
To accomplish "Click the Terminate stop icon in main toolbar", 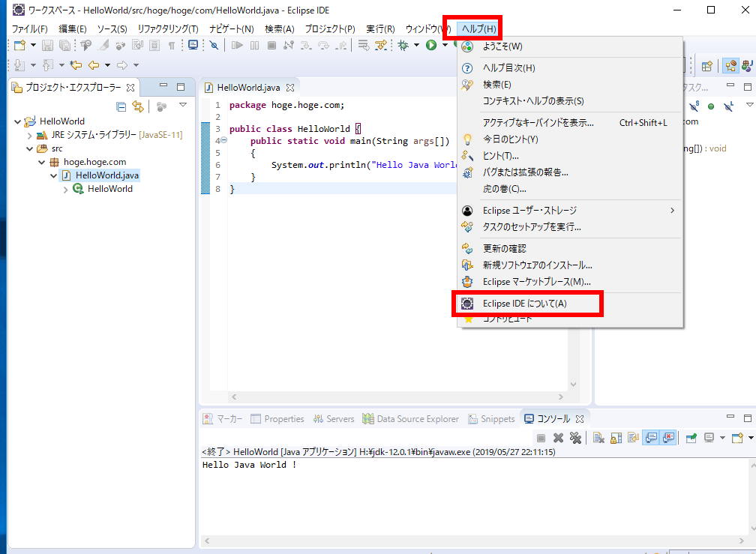I will [x=272, y=46].
